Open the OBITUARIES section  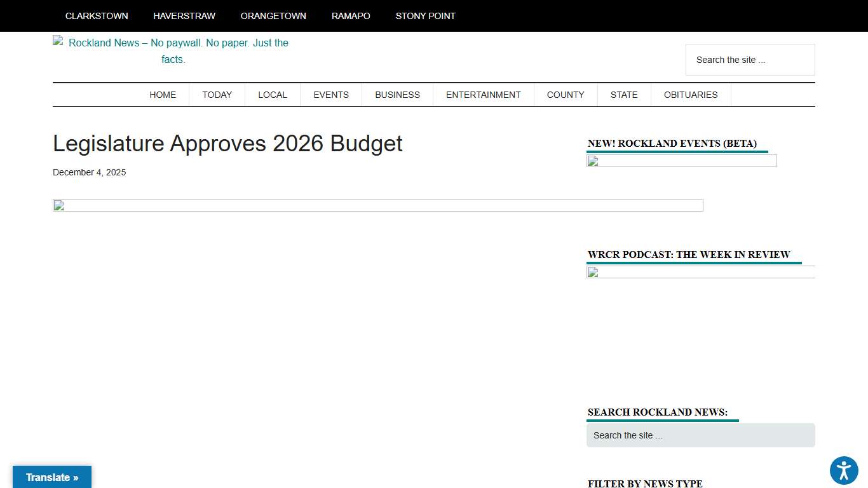691,95
